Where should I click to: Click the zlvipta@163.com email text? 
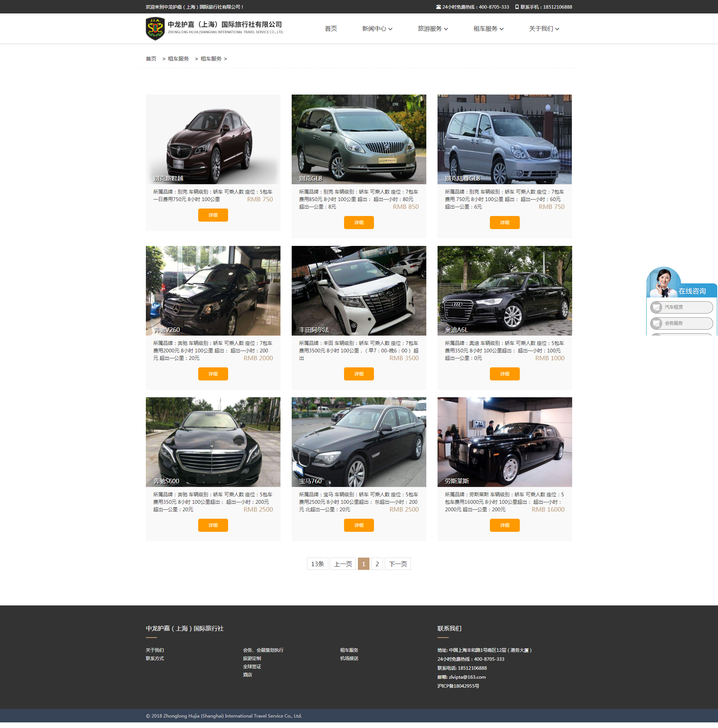pyautogui.click(x=467, y=677)
